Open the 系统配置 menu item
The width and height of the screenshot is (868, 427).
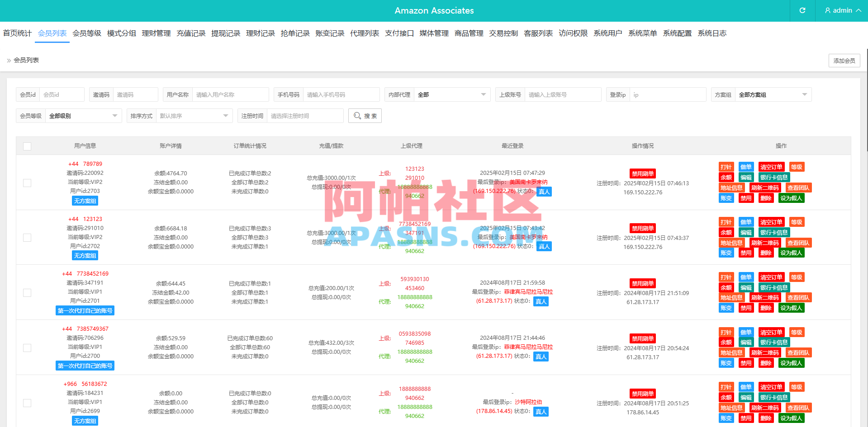point(677,33)
